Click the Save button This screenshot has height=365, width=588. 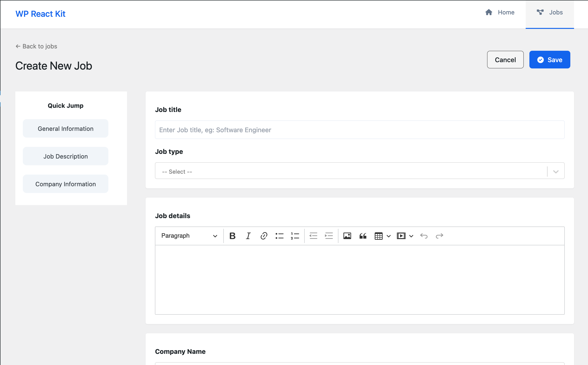tap(550, 59)
